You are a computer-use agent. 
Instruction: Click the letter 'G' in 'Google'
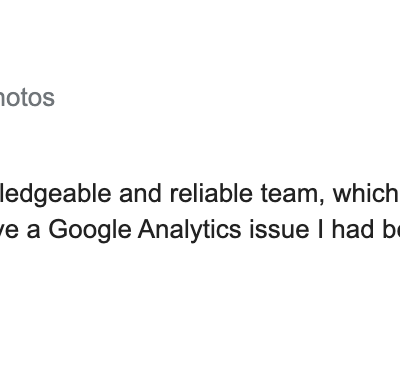tap(58, 229)
